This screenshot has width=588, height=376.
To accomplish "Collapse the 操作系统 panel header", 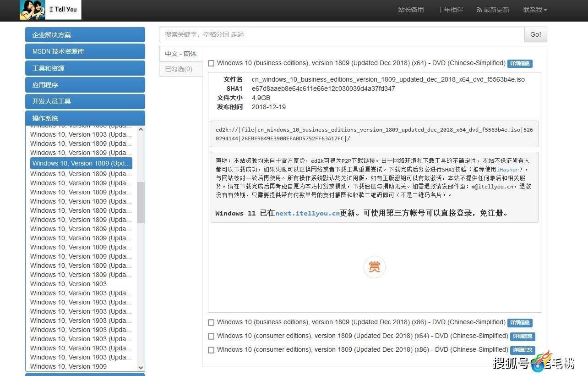I will 85,118.
